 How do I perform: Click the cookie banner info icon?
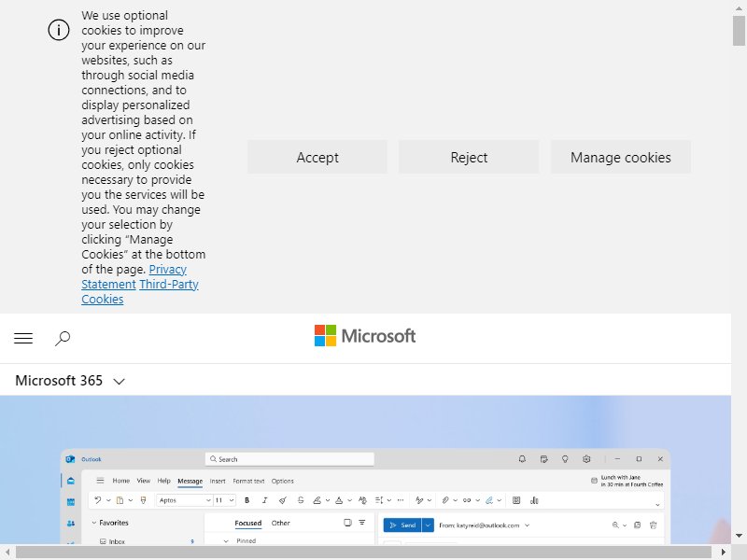pos(59,30)
